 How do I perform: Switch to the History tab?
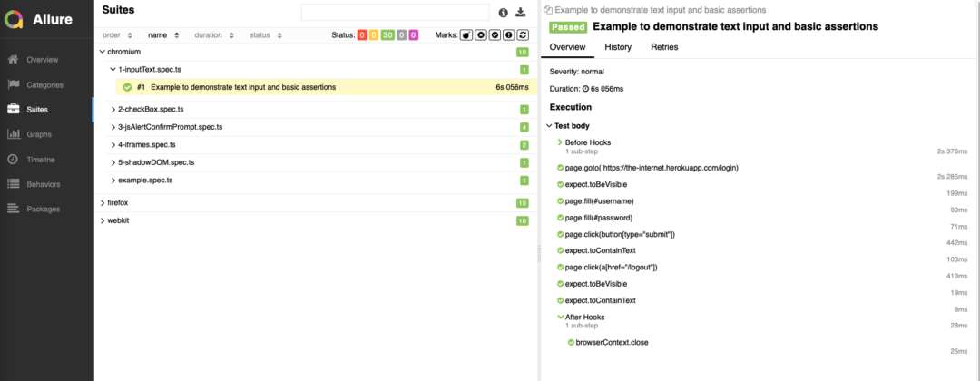[618, 47]
